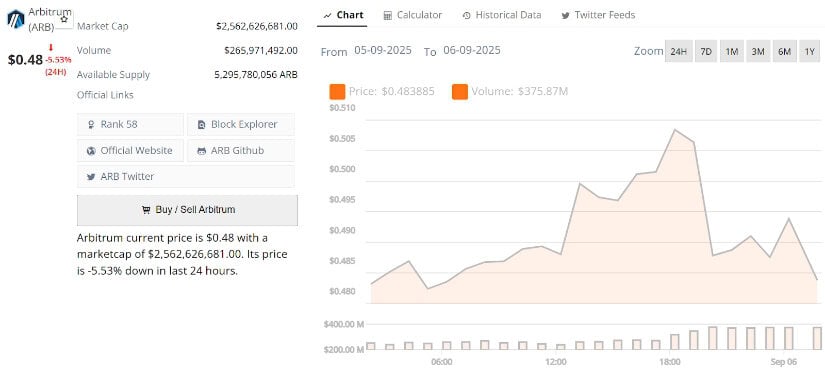Image resolution: width=825 pixels, height=373 pixels.
Task: Open the Twitter Feeds tab
Action: pos(598,15)
